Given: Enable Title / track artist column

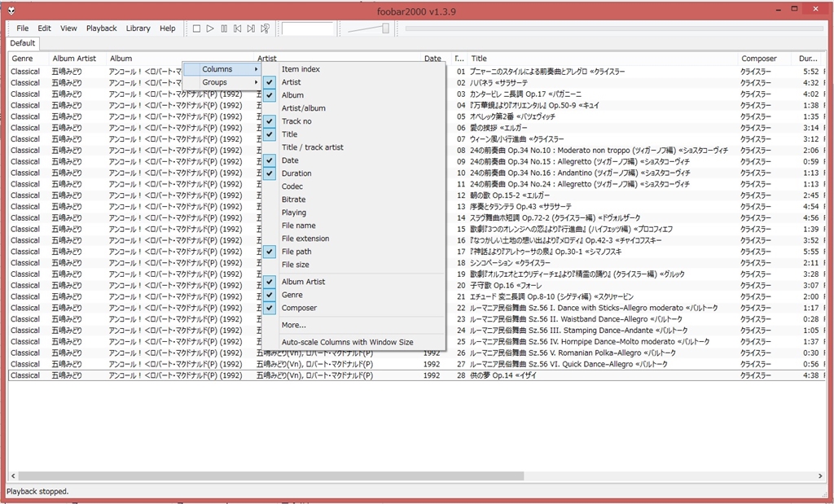Looking at the screenshot, I should pos(353,147).
